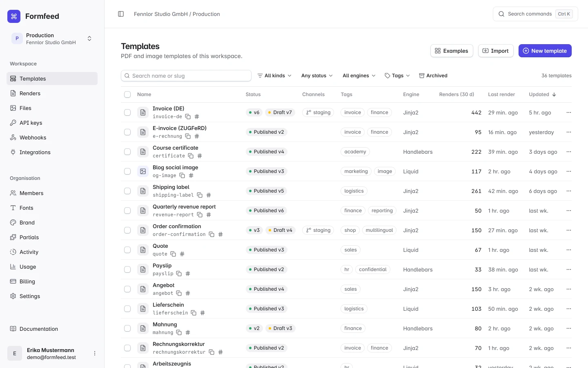Open the Examples gallery
The height and width of the screenshot is (368, 588).
point(452,51)
